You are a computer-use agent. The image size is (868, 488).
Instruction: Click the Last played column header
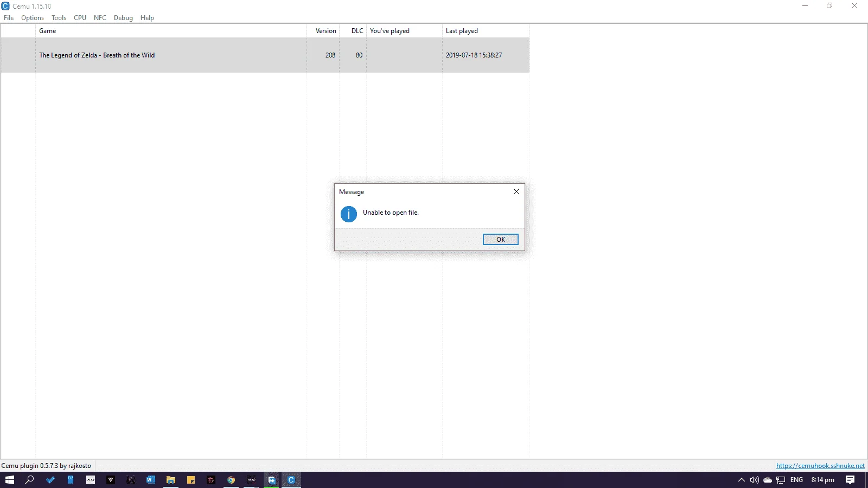tap(486, 31)
